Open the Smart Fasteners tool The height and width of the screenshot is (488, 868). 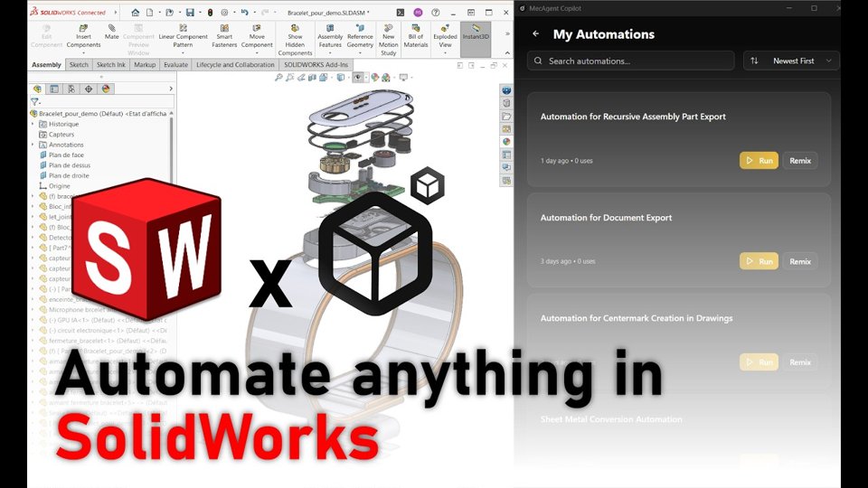click(x=224, y=36)
